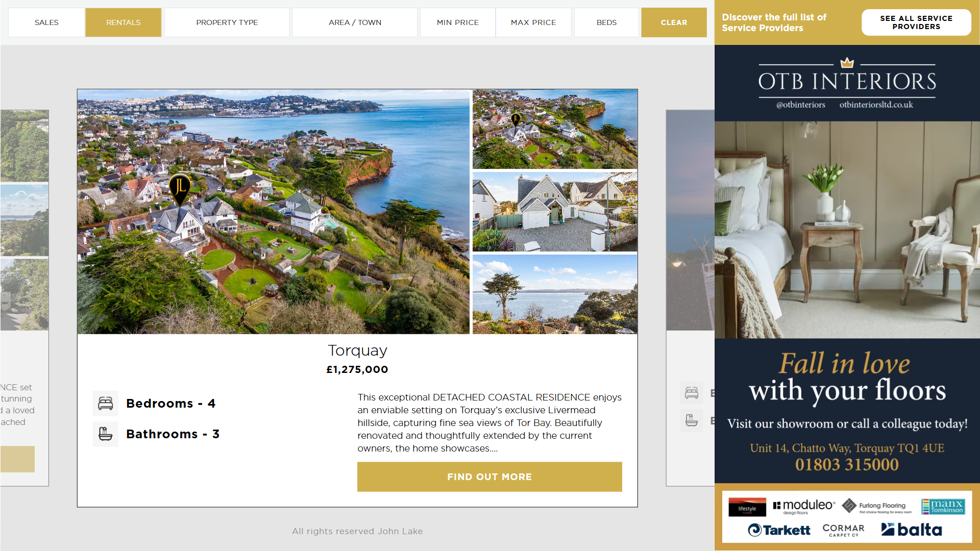Click the balta brand logo

(912, 530)
